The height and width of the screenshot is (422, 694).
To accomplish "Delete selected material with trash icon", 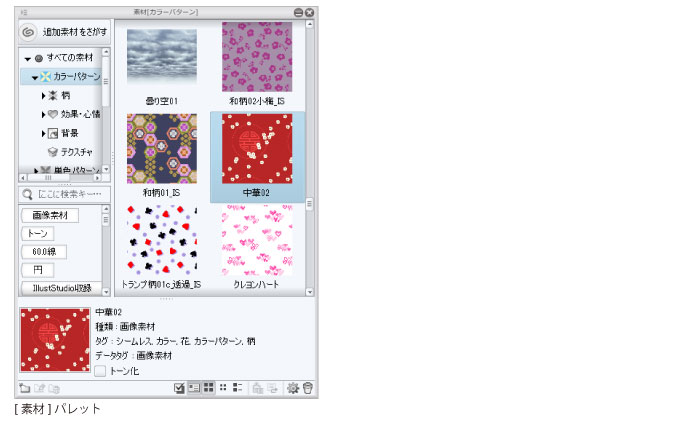I will [308, 388].
